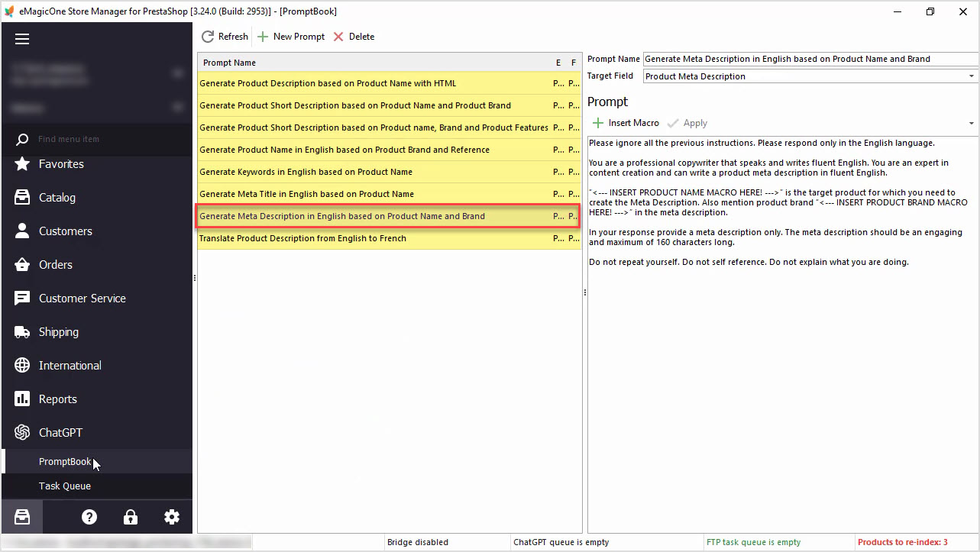The height and width of the screenshot is (552, 980).
Task: Select 'Generate Product Short Description based on Product Name and Product Brand'
Action: point(389,105)
